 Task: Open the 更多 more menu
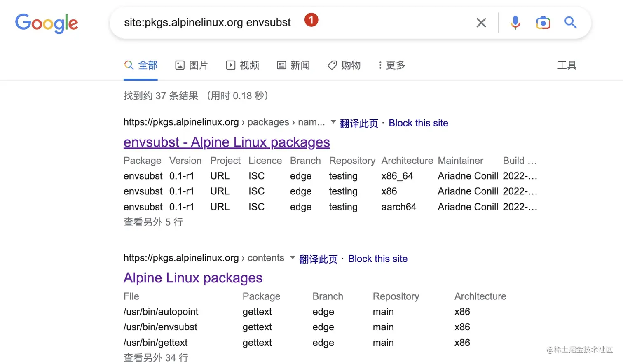pyautogui.click(x=392, y=65)
